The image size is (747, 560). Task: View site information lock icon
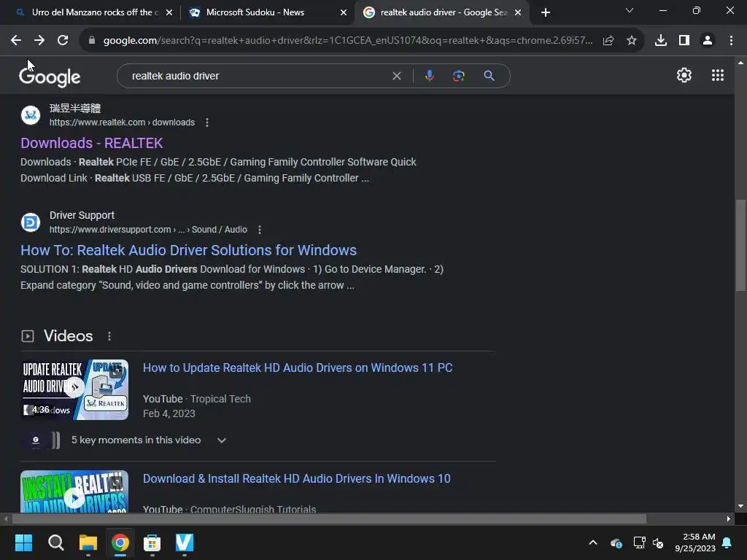(92, 41)
